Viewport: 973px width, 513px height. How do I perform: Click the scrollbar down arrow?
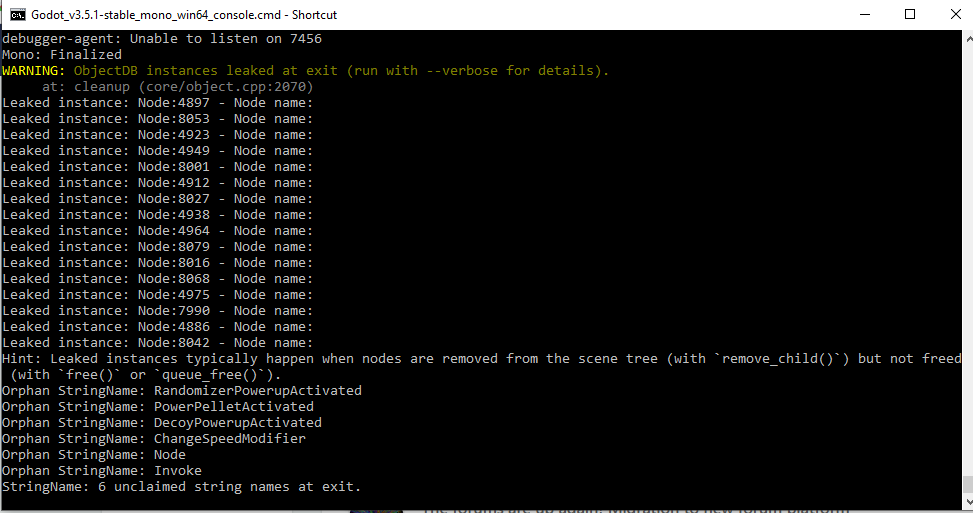click(x=968, y=502)
